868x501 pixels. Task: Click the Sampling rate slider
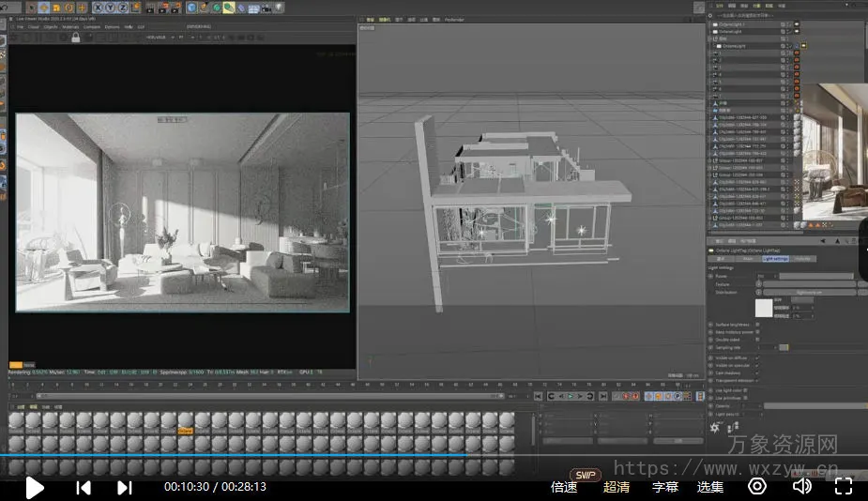(784, 347)
